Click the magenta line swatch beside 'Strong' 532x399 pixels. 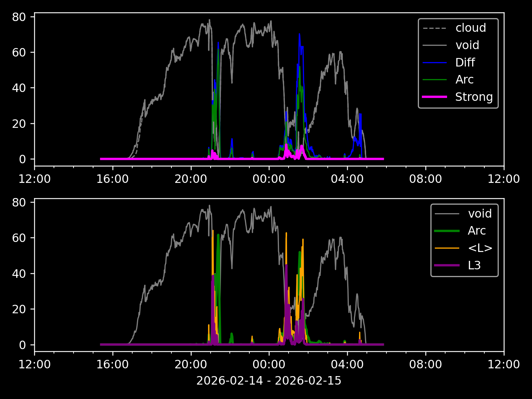tap(434, 97)
